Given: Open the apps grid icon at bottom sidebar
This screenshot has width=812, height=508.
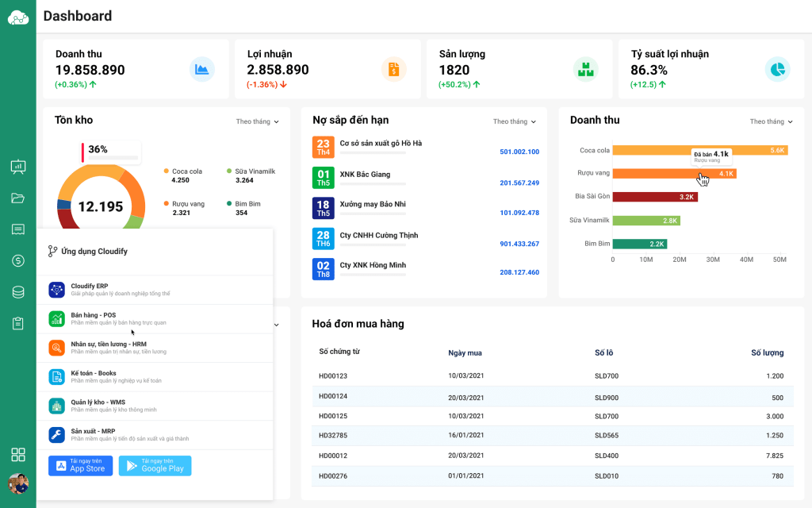Looking at the screenshot, I should click(17, 455).
